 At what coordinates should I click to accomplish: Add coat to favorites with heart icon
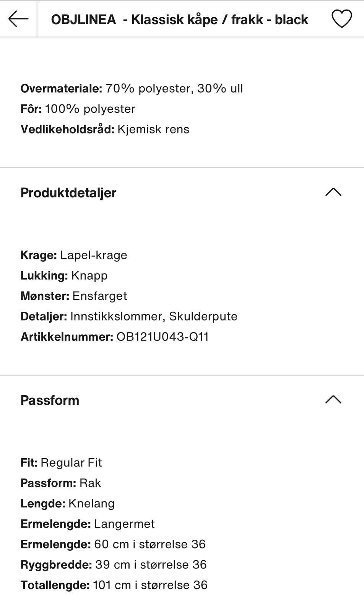(341, 19)
